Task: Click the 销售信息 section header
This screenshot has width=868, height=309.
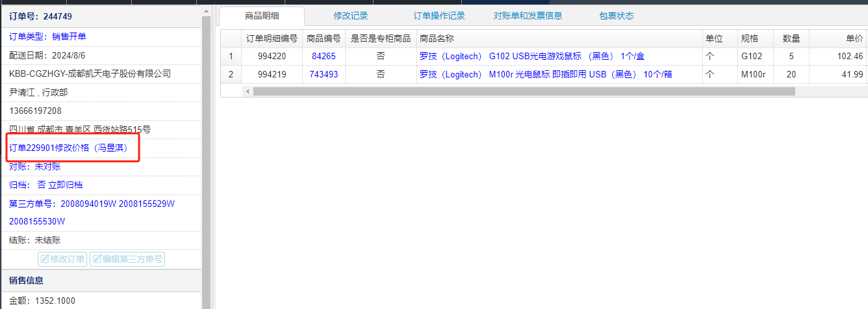Action: tap(101, 280)
